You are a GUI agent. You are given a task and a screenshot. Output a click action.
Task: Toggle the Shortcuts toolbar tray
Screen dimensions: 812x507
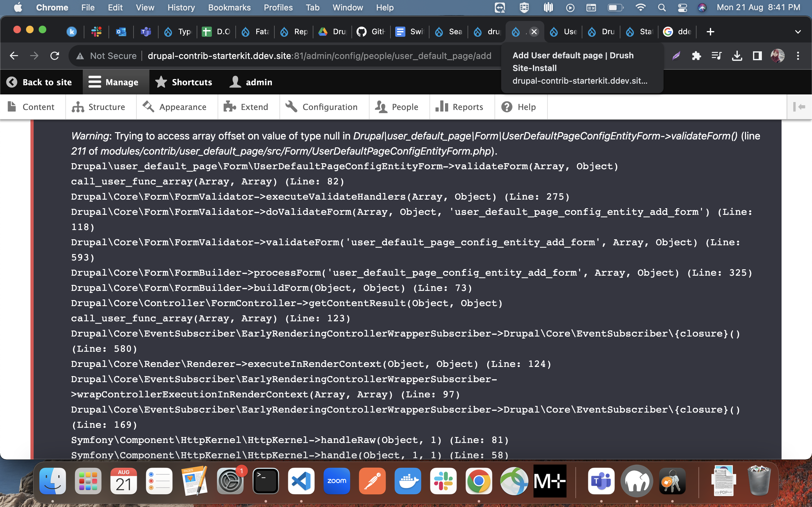(184, 82)
